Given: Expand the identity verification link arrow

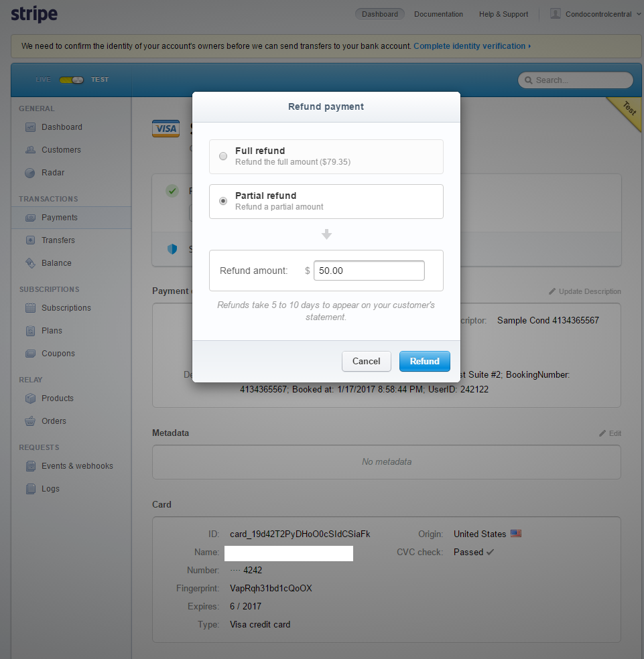Looking at the screenshot, I should pos(529,46).
